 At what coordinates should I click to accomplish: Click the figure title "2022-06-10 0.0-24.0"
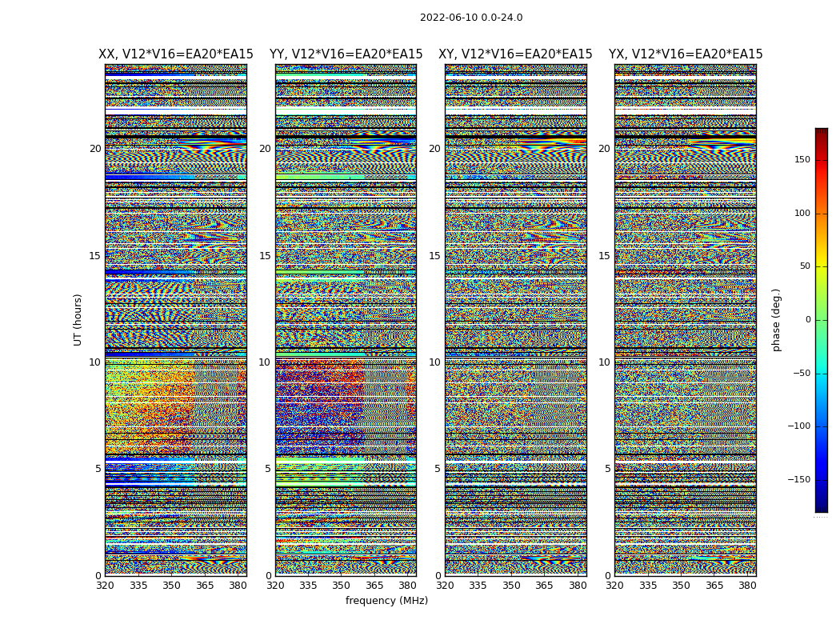pos(471,18)
